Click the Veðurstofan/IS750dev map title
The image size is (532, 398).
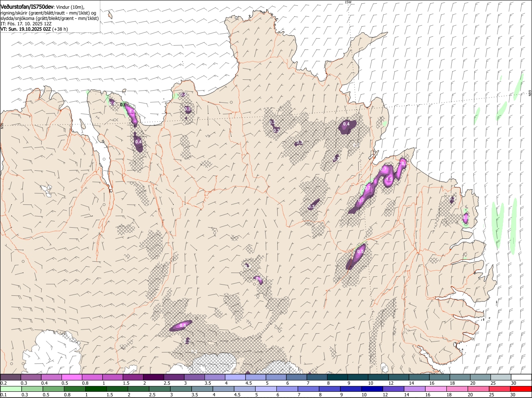coord(27,7)
